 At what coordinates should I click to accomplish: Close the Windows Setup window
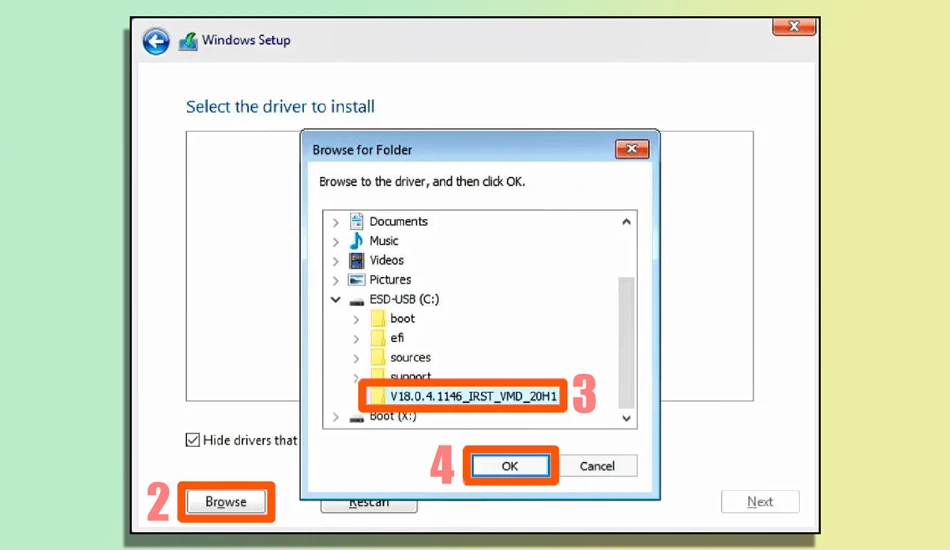(794, 26)
